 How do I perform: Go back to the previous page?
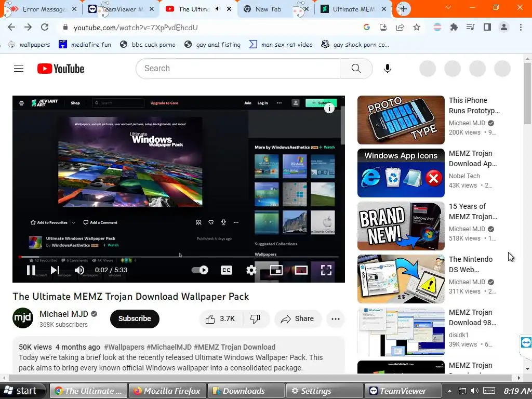[x=11, y=27]
